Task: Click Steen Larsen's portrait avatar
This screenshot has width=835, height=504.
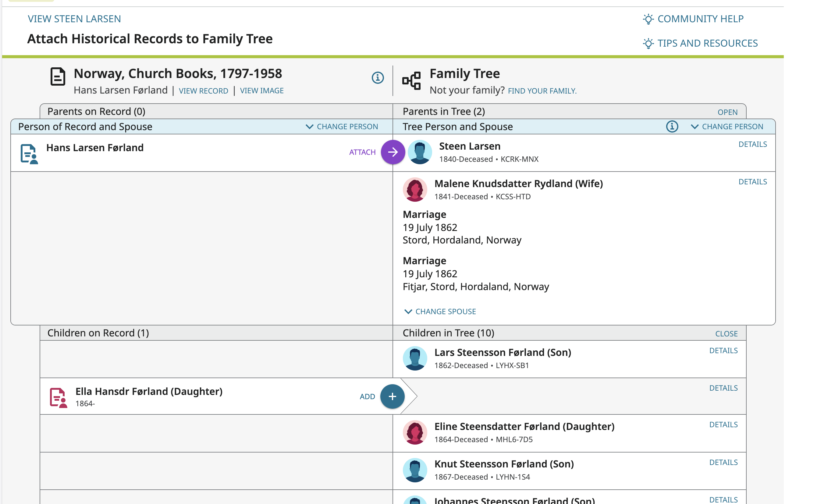Action: click(x=420, y=152)
